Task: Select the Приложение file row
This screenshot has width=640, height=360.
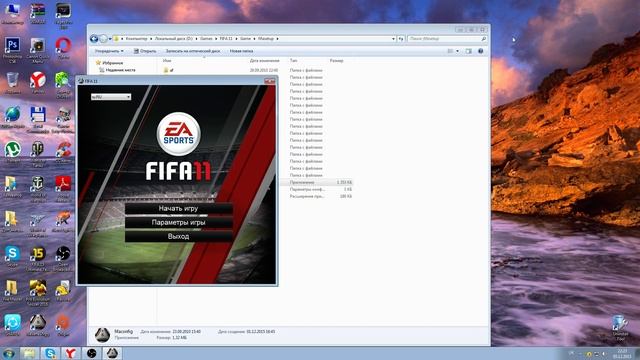Action: pos(316,182)
